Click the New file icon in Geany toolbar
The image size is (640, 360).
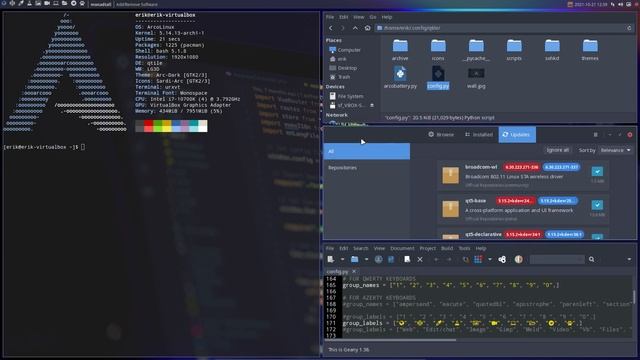331,259
